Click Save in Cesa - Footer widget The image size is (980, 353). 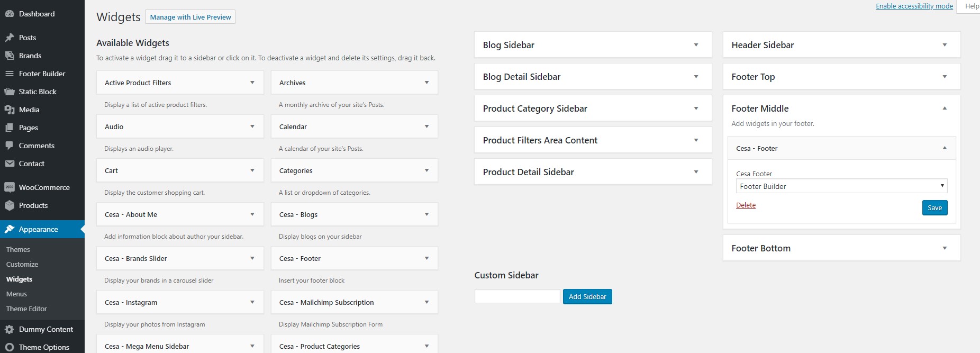934,208
